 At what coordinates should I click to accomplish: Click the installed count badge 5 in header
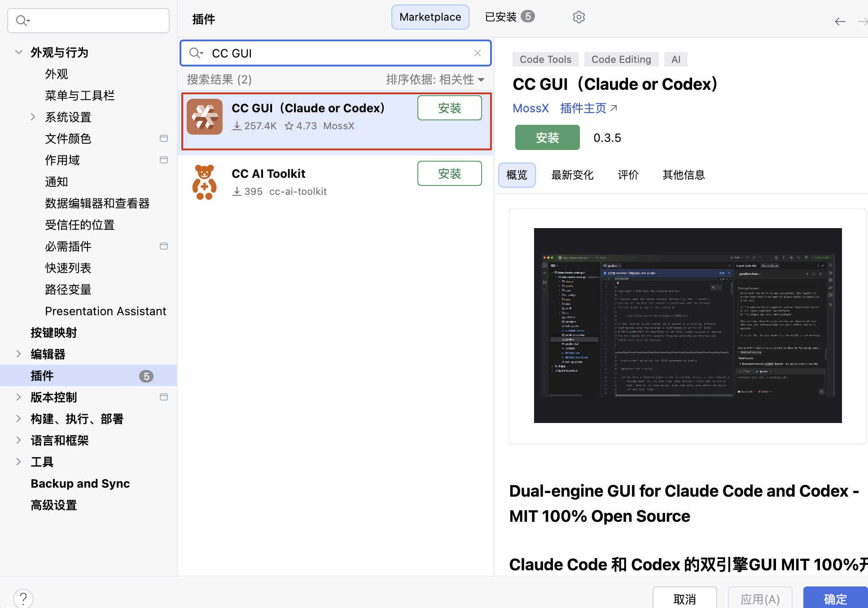coord(528,17)
